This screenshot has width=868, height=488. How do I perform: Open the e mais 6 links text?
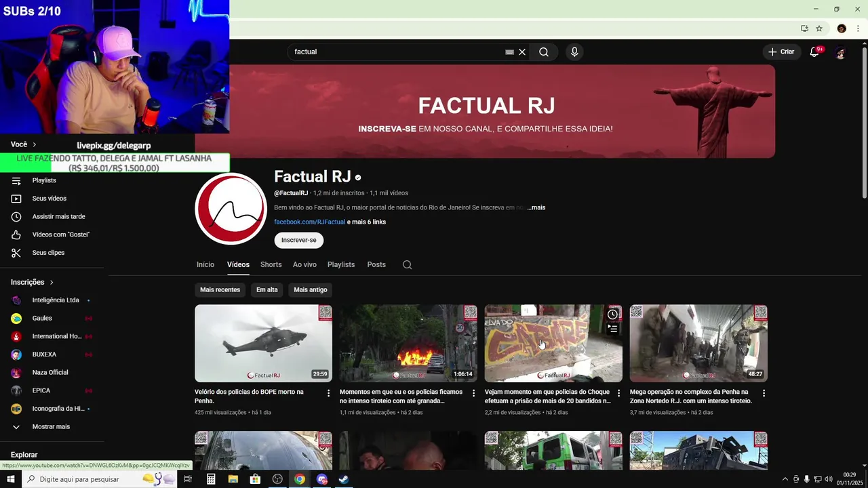[x=366, y=222]
